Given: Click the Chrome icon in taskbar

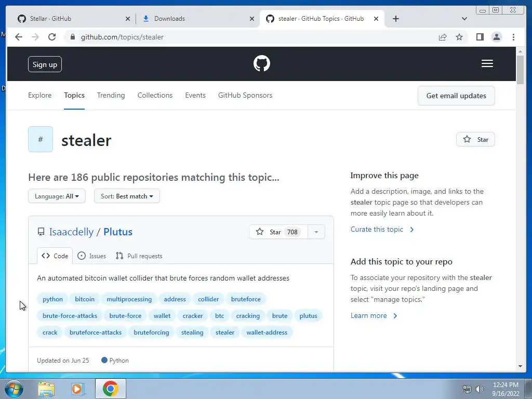Looking at the screenshot, I should click(x=110, y=389).
